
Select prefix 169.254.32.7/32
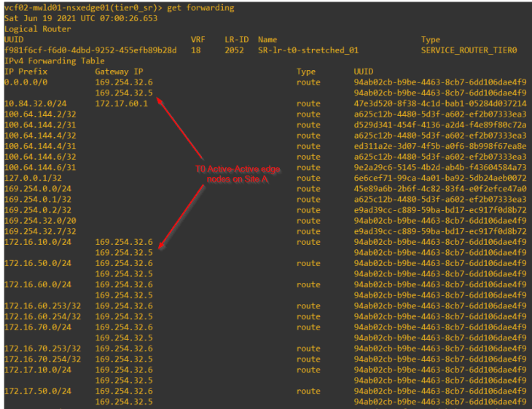point(40,232)
